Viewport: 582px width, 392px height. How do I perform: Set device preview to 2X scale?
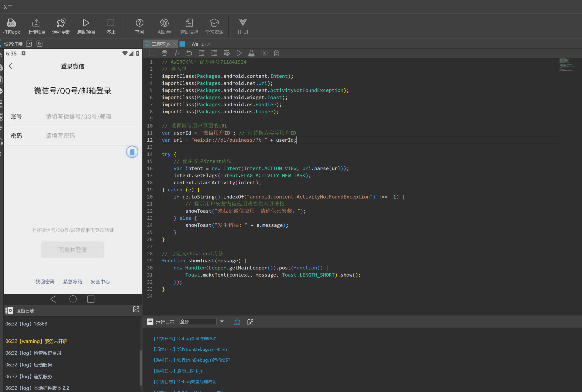[40, 44]
